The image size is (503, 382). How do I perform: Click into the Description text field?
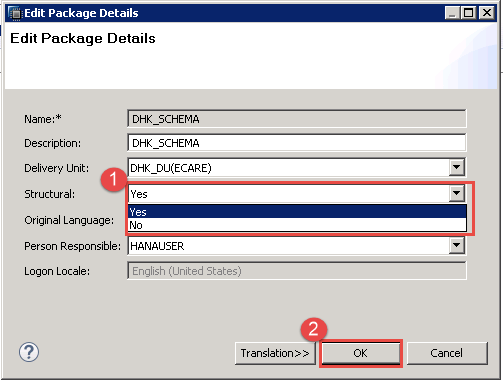pyautogui.click(x=297, y=143)
